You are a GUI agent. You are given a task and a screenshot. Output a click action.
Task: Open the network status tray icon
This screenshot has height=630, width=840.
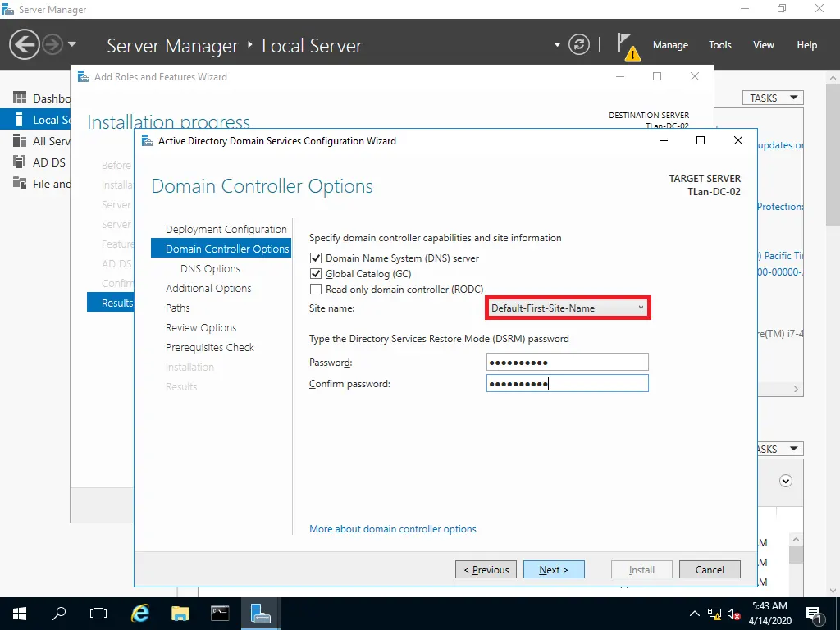click(x=714, y=614)
